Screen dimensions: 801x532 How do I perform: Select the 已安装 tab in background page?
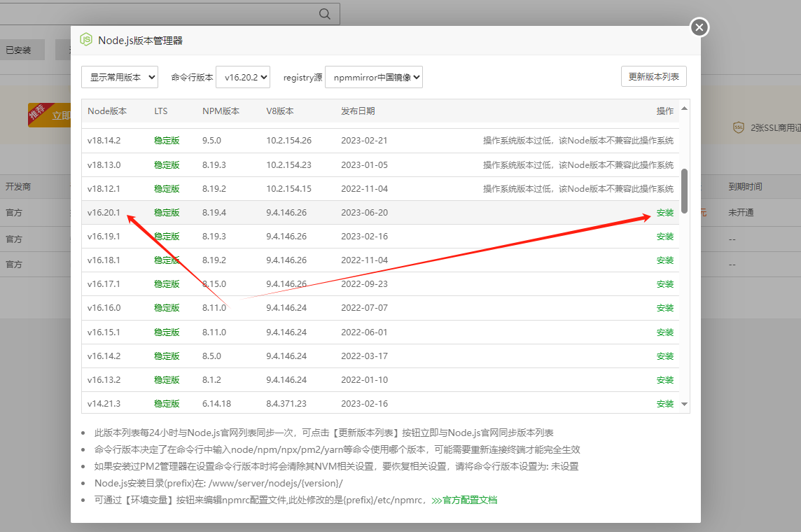18,50
